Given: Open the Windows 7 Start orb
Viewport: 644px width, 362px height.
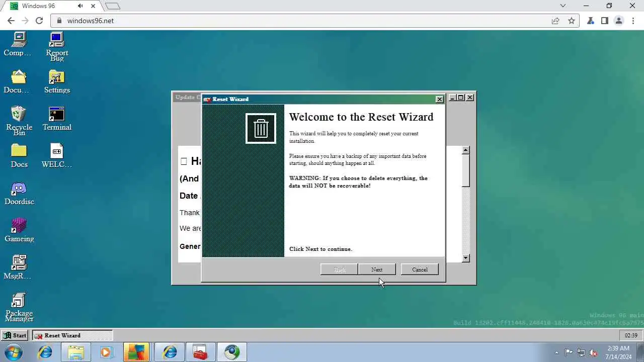Looking at the screenshot, I should [x=14, y=352].
